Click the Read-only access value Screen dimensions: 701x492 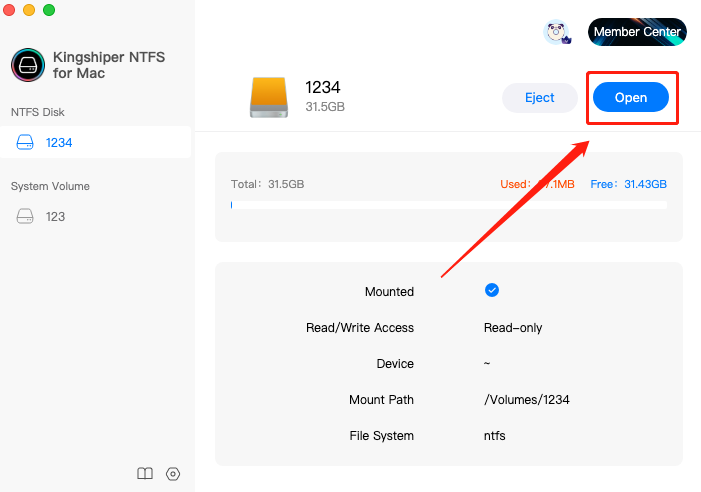[513, 328]
